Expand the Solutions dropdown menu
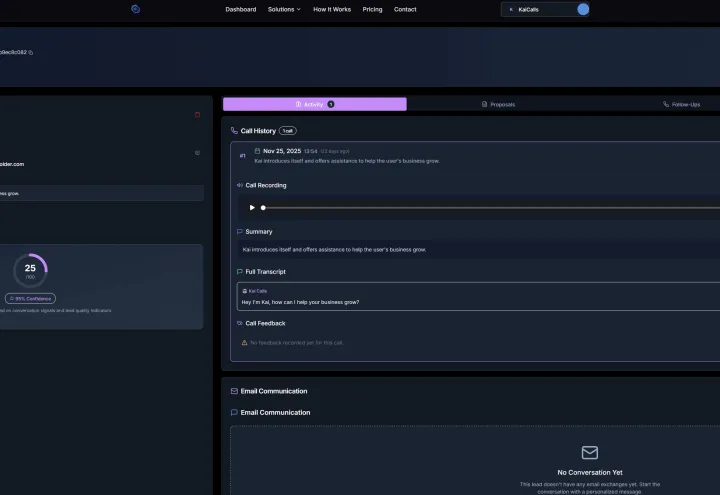Image resolution: width=720 pixels, height=495 pixels. 284,9
